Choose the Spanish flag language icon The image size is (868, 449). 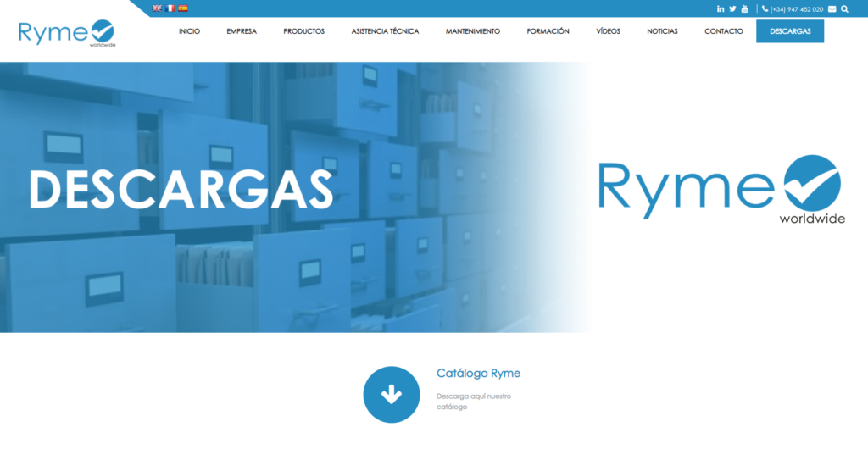click(x=182, y=8)
